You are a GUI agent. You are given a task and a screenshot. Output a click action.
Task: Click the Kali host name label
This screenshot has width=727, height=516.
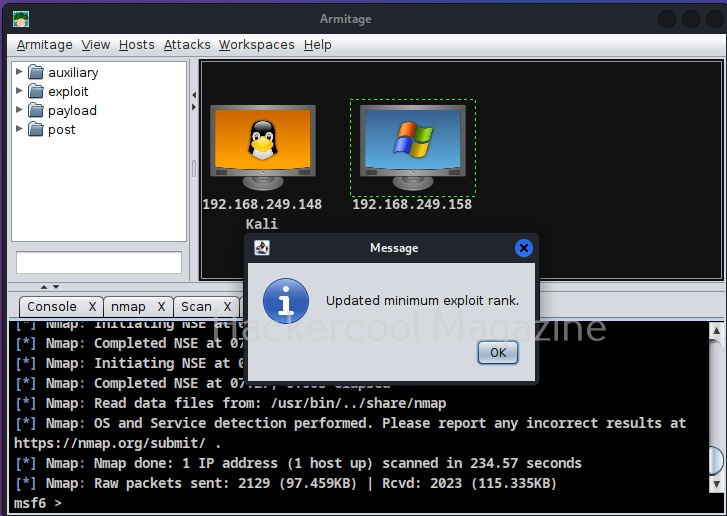pos(262,224)
